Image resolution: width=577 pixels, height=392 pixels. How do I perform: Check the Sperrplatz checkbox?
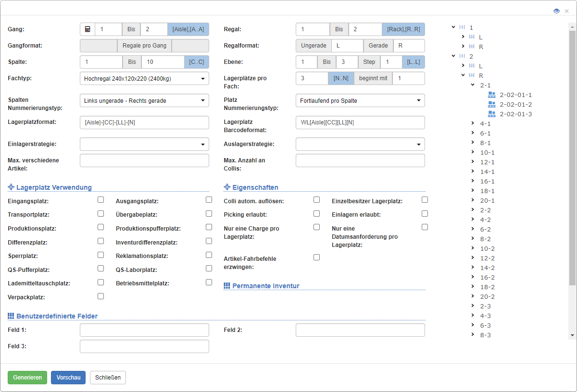coord(100,255)
